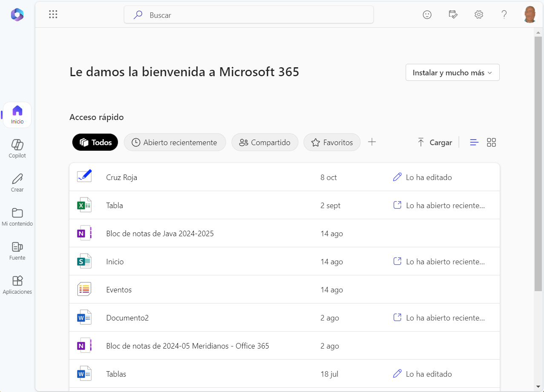Click Lo ha editado for Cruz Roja
Viewport: 544px width, 392px height.
(x=422, y=177)
